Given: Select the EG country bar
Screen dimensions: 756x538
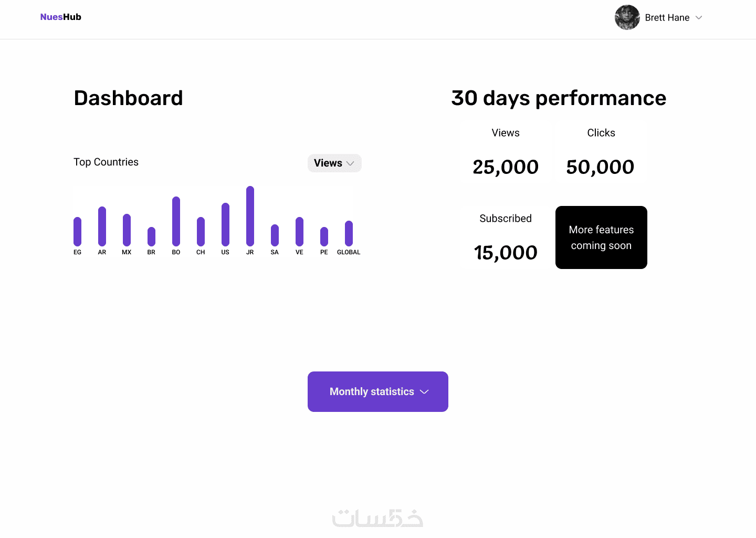Looking at the screenshot, I should 77,231.
